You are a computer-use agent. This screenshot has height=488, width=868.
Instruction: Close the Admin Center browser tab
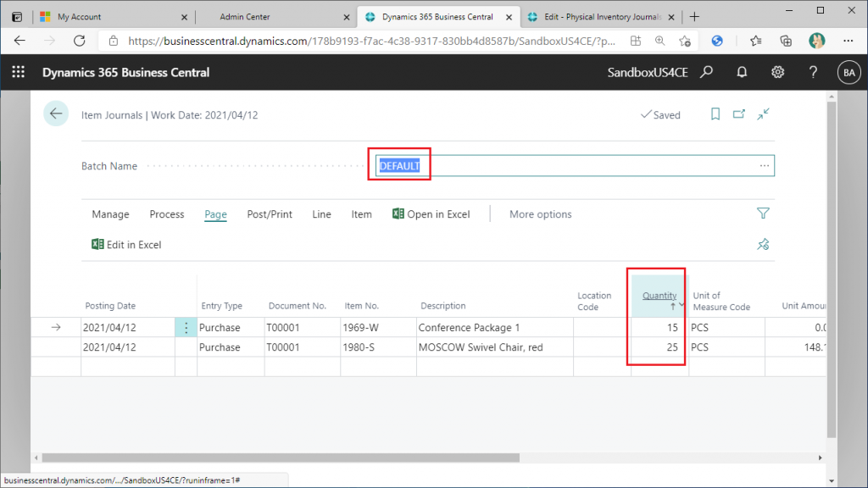click(x=347, y=17)
